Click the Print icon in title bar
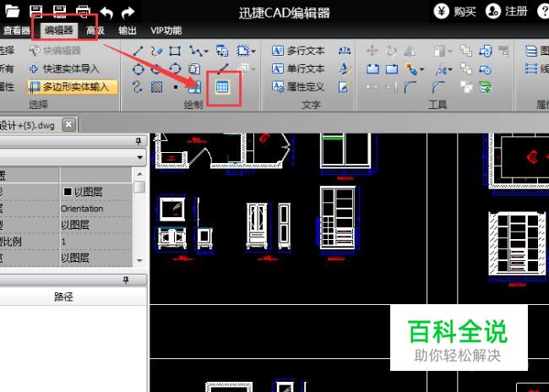This screenshot has width=549, height=392. pos(84,12)
